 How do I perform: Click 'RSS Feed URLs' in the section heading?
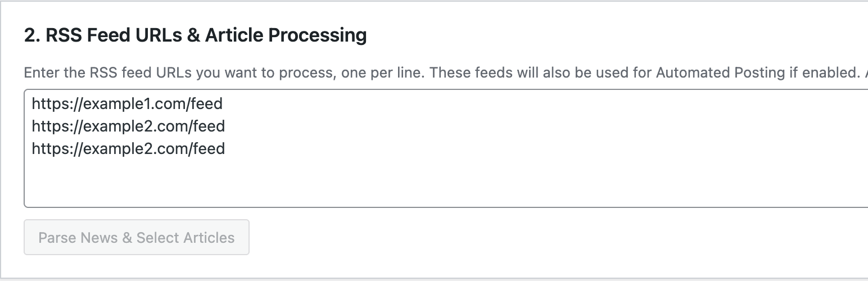coord(112,35)
